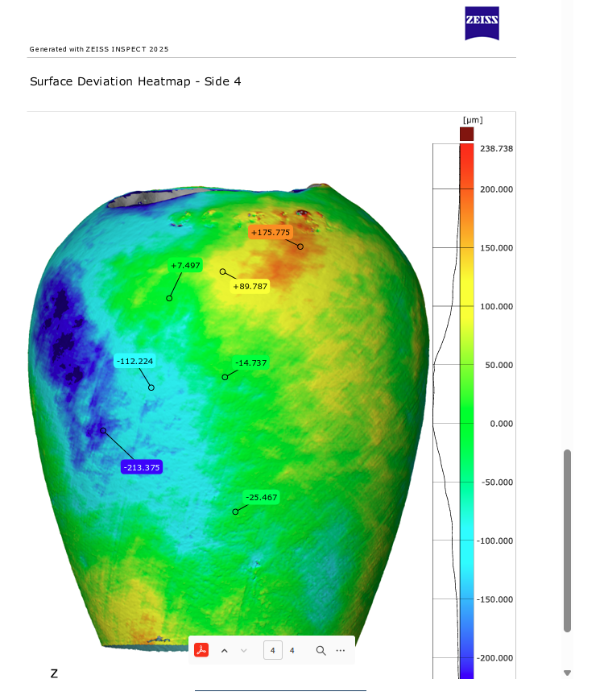Select the +7.497 deviation annotation
The width and height of the screenshot is (604, 700).
pyautogui.click(x=186, y=265)
